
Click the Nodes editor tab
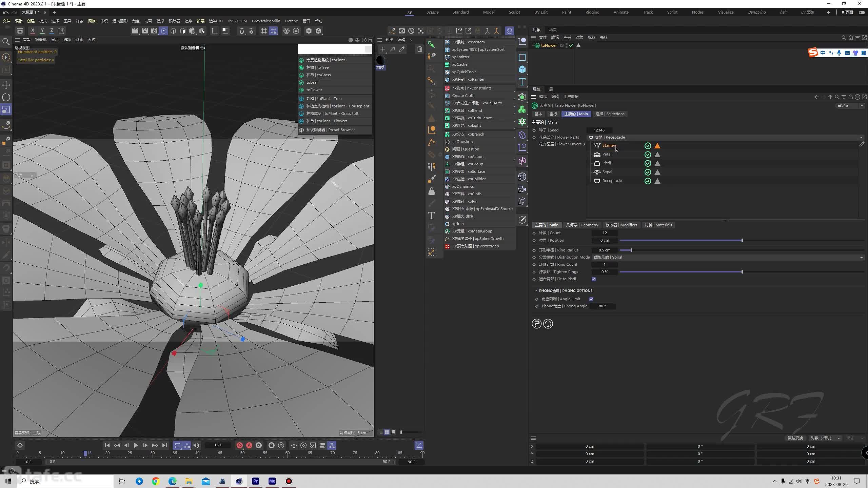[698, 12]
